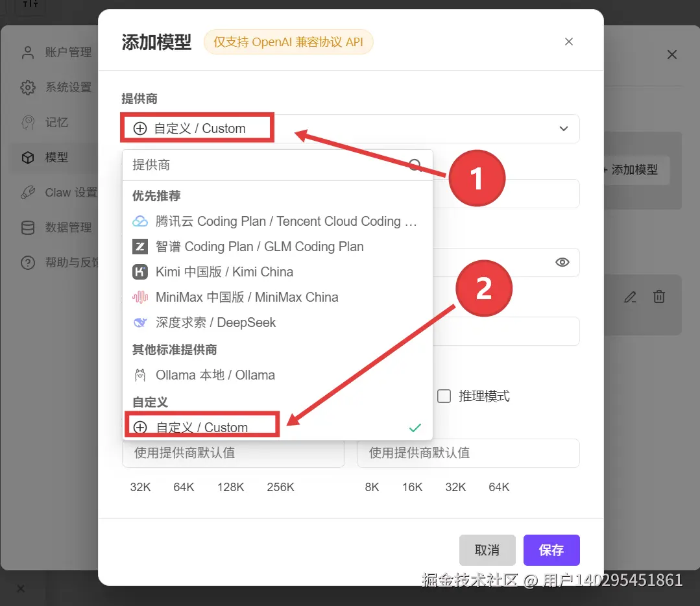Open Claw 设置 via its brush icon
The image size is (700, 606).
coord(27,192)
